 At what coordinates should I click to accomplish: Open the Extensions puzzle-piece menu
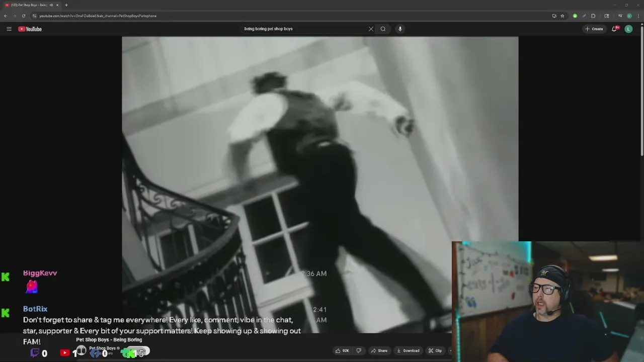pos(593,16)
